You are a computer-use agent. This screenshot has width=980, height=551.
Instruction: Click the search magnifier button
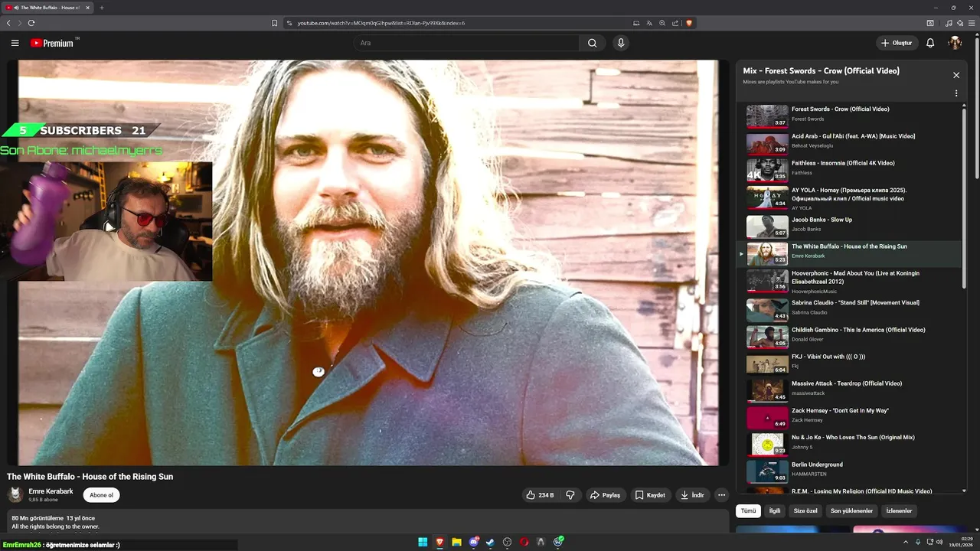(x=592, y=43)
